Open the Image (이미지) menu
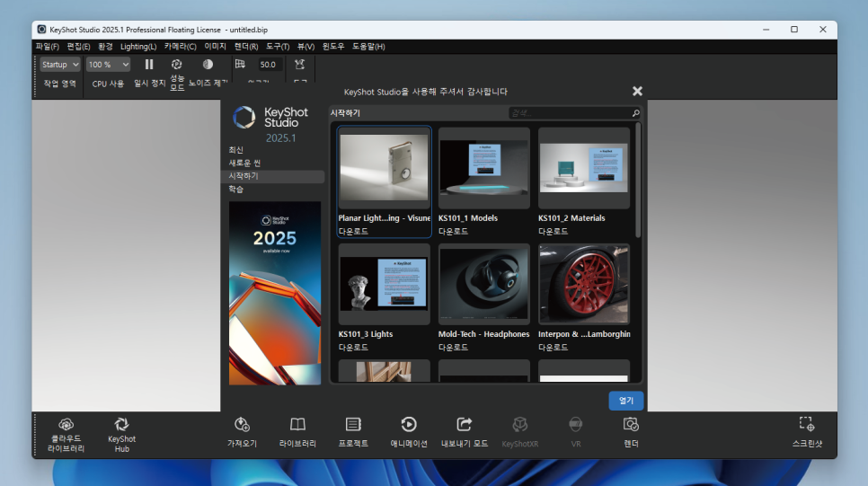868x486 pixels. pos(215,47)
